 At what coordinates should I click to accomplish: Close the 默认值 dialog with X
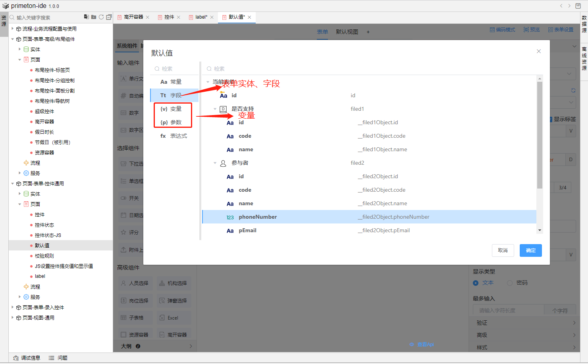[539, 51]
